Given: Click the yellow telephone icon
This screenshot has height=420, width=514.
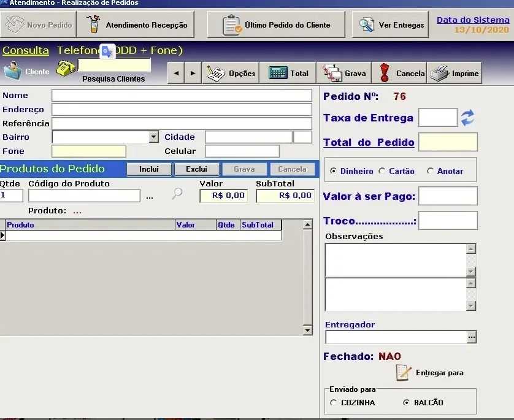Looking at the screenshot, I should tap(66, 69).
